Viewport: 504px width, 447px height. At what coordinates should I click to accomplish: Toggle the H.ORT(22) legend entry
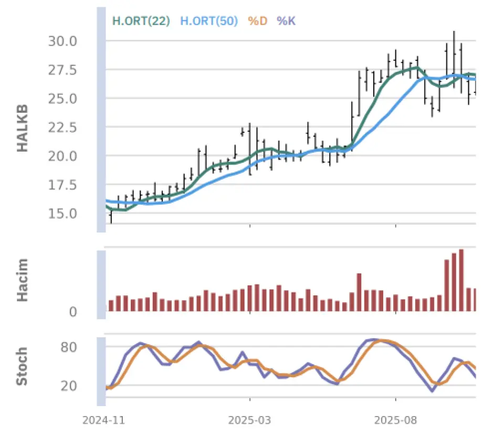[141, 21]
